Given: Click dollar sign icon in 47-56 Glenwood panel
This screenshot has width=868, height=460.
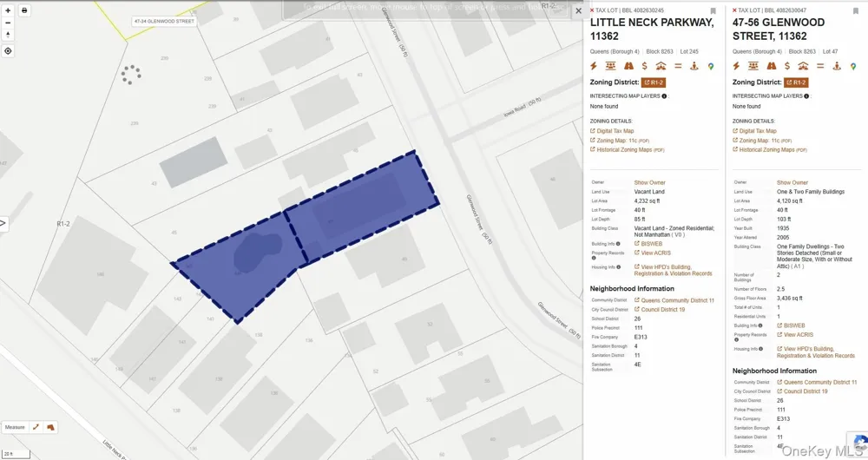Looking at the screenshot, I should (x=787, y=66).
